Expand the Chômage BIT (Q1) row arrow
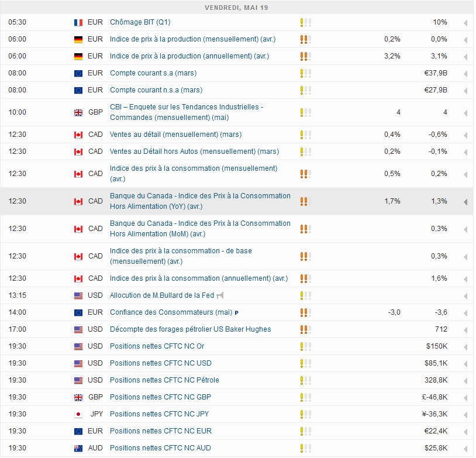The image size is (476, 458). click(465, 23)
